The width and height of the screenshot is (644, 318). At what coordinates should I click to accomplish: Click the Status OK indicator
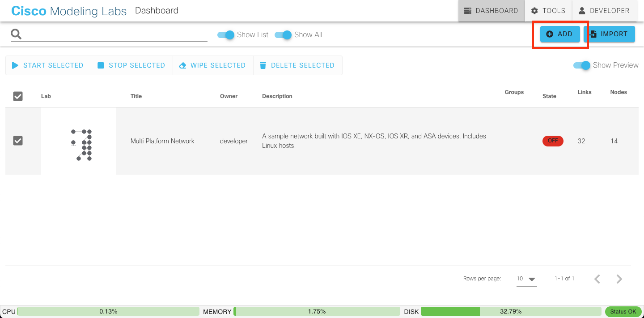[623, 311]
